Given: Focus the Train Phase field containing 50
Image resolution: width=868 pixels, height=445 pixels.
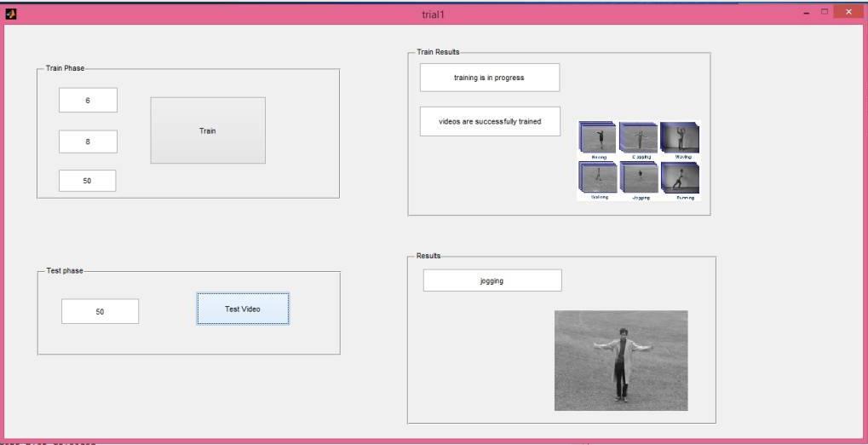Looking at the screenshot, I should [87, 181].
